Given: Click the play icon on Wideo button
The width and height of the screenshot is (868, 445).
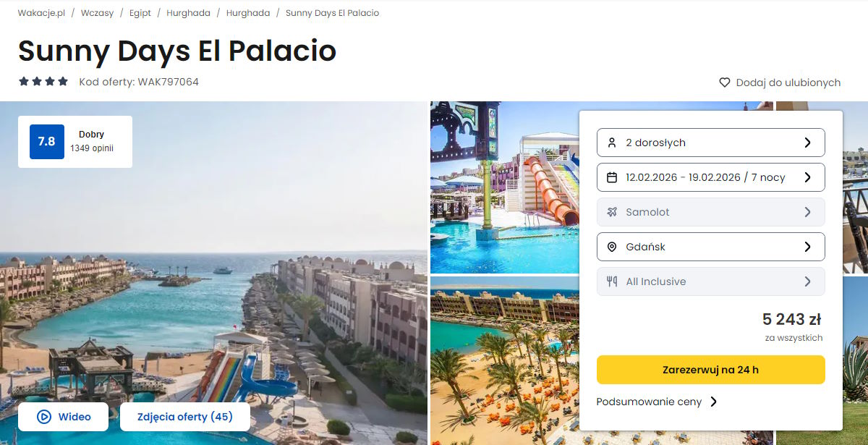Looking at the screenshot, I should point(44,417).
